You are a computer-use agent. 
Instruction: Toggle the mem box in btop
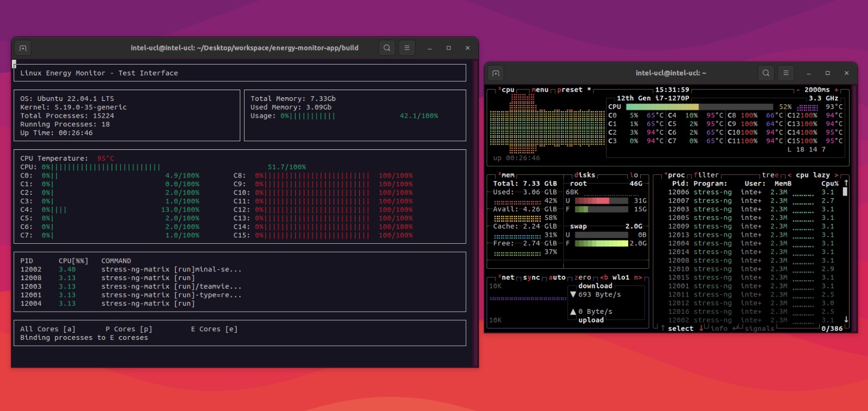506,175
